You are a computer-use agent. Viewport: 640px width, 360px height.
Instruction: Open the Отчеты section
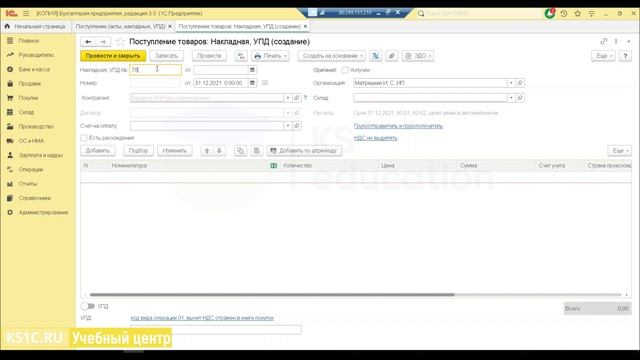[x=28, y=184]
